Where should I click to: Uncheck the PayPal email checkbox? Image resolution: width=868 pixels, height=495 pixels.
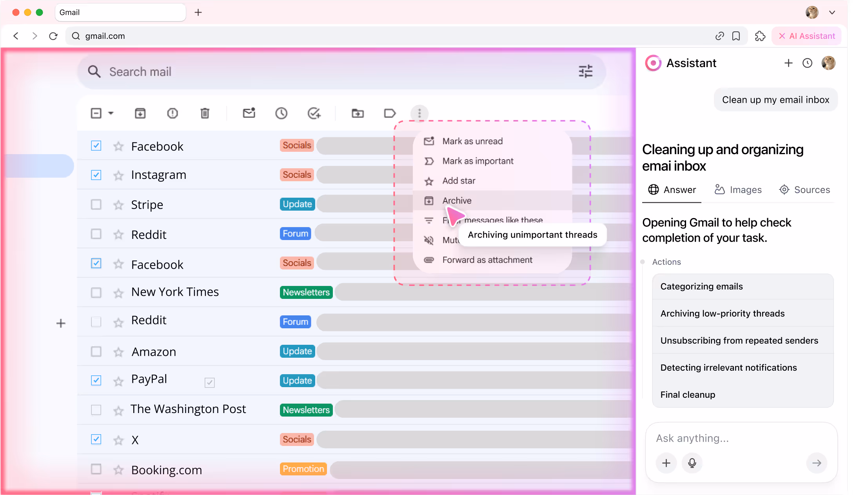pyautogui.click(x=96, y=380)
